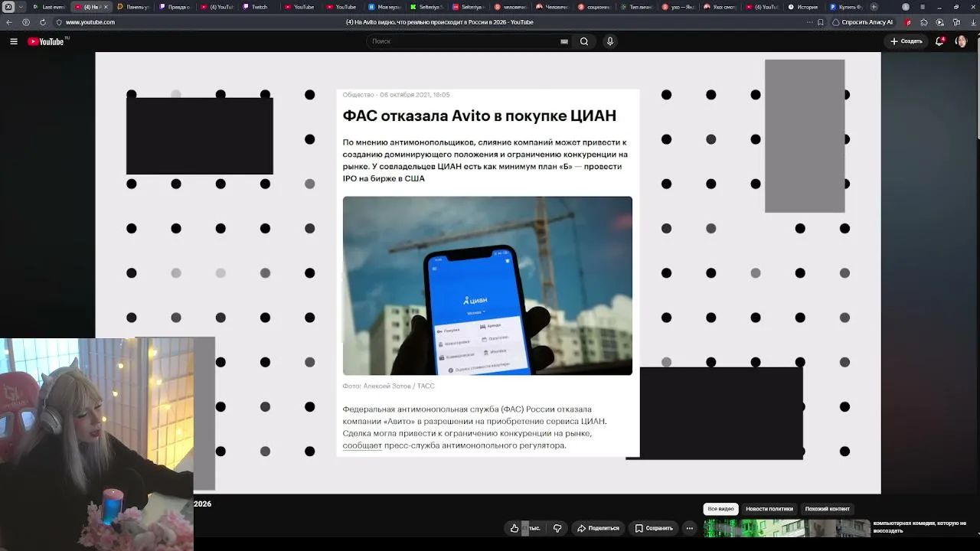Screen dimensions: 980x551
Task: Click the Создать create button
Action: tap(906, 41)
